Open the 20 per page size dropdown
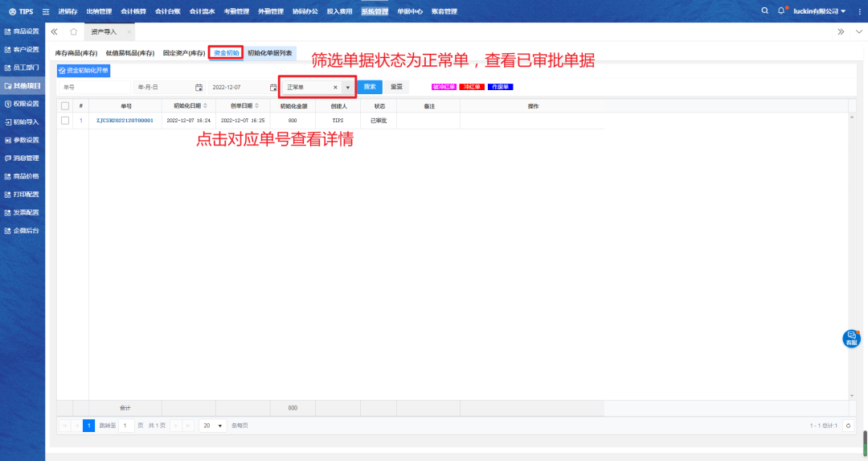Screen dimensions: 868x461 point(213,426)
